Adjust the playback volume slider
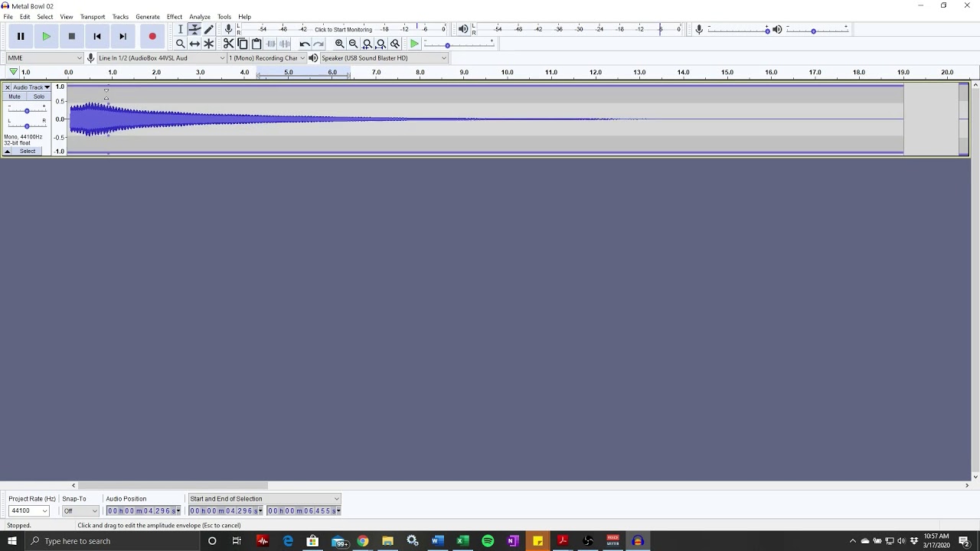This screenshot has height=551, width=980. point(818,30)
